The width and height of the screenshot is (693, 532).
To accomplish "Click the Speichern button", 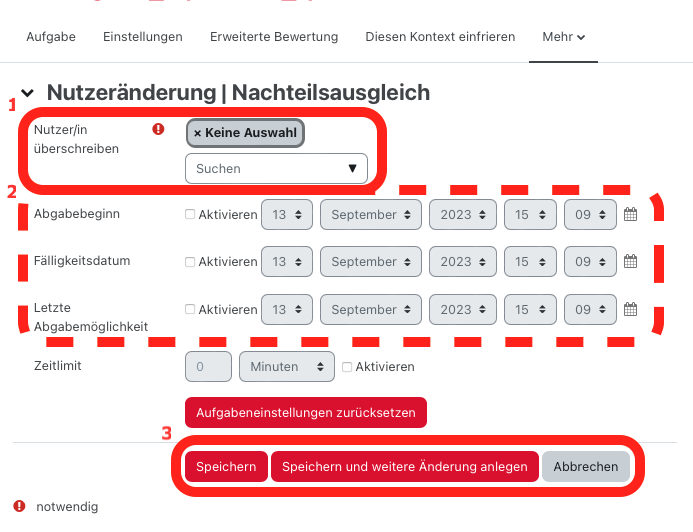I will click(226, 467).
